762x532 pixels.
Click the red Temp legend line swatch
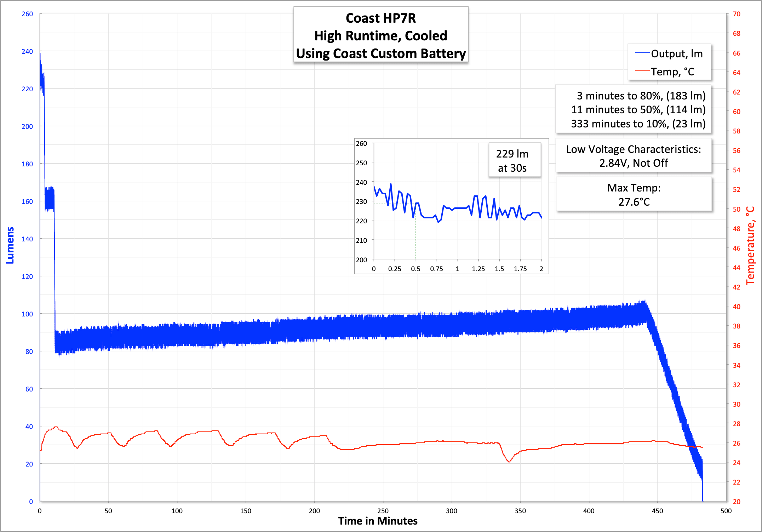click(642, 71)
